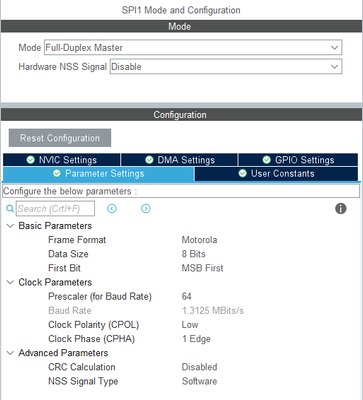The image size is (363, 400).
Task: Open the parameter information icon
Action: 340,209
